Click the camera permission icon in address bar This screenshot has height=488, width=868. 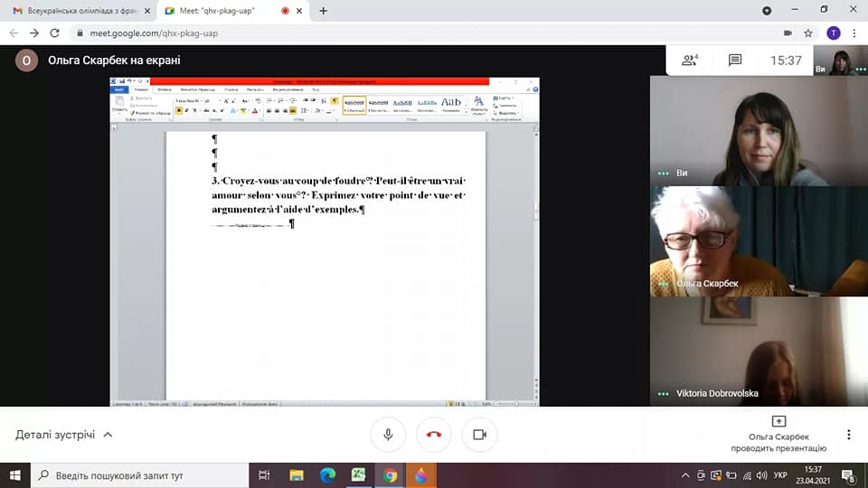pyautogui.click(x=787, y=33)
